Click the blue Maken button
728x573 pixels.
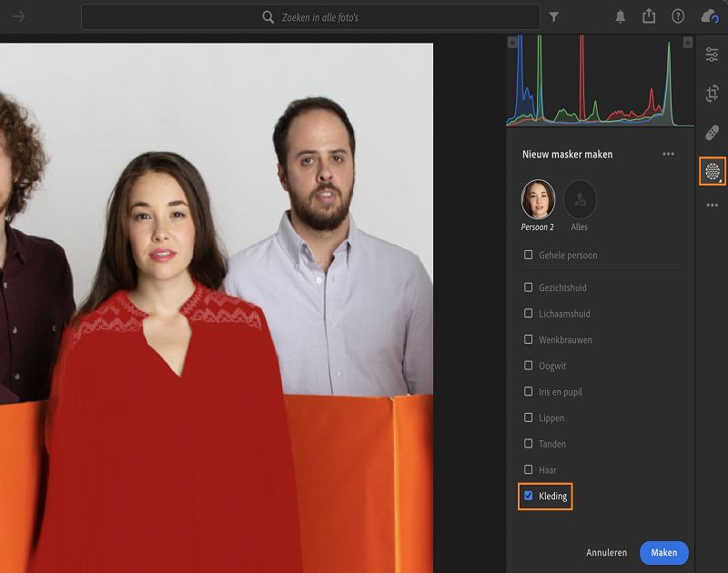(x=664, y=553)
